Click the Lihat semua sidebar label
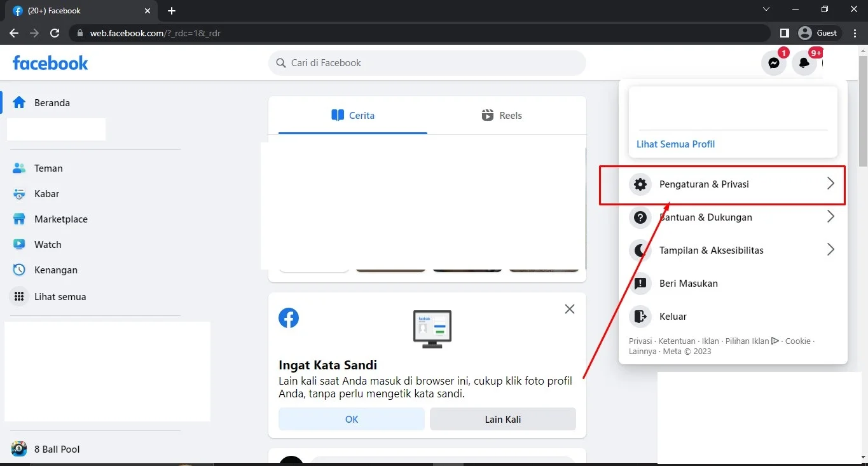Viewport: 868px width, 466px height. [x=60, y=297]
